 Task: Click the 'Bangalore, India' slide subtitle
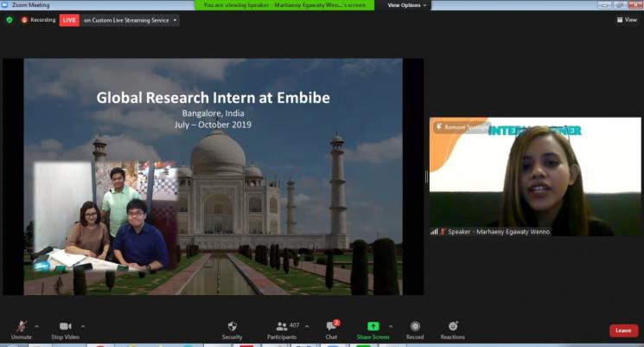point(214,113)
